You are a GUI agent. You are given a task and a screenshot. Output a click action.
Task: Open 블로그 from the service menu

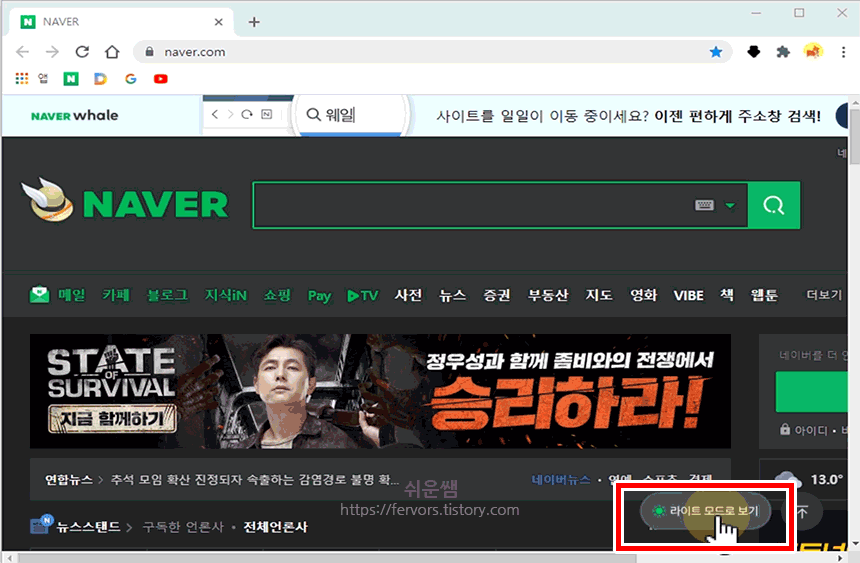[x=167, y=295]
